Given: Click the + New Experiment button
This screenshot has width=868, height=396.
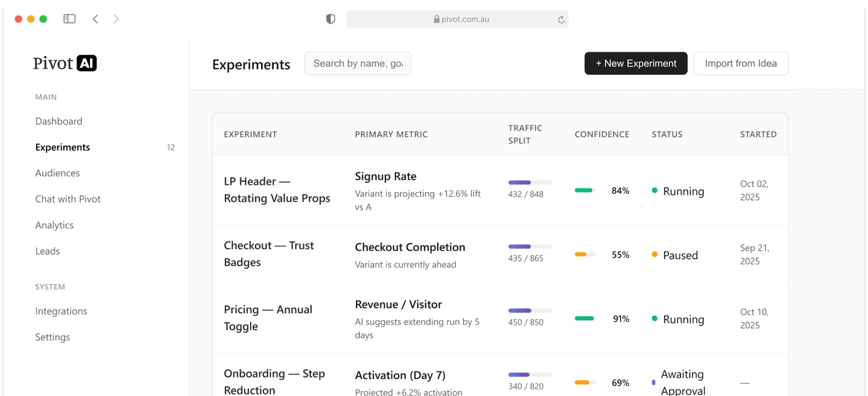Looking at the screenshot, I should (x=636, y=63).
